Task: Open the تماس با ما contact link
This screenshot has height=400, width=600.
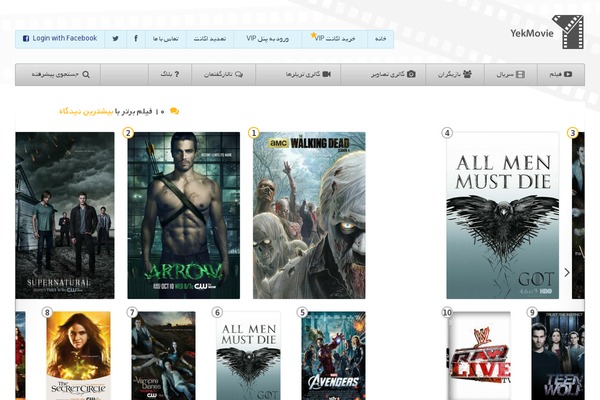Action: [x=166, y=39]
